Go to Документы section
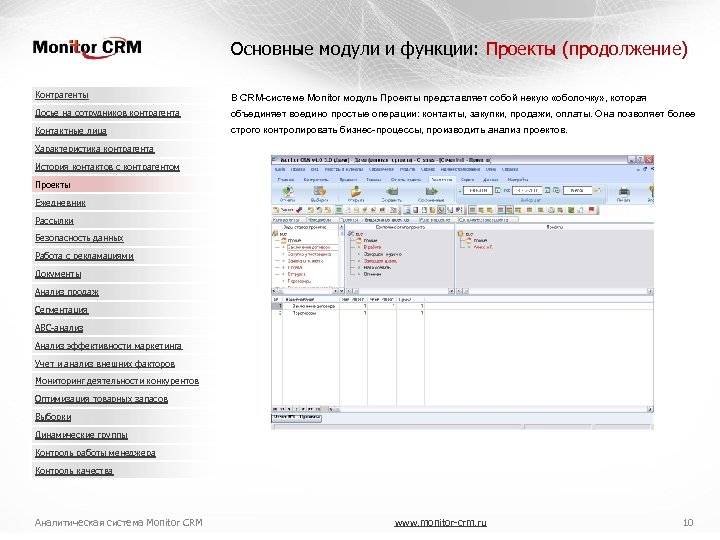The width and height of the screenshot is (720, 540). (58, 274)
